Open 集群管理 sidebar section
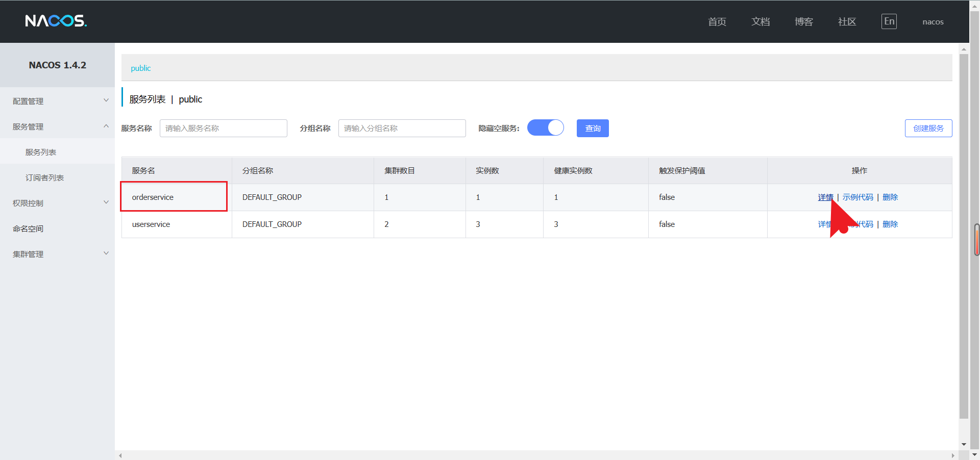Image resolution: width=980 pixels, height=460 pixels. (28, 254)
